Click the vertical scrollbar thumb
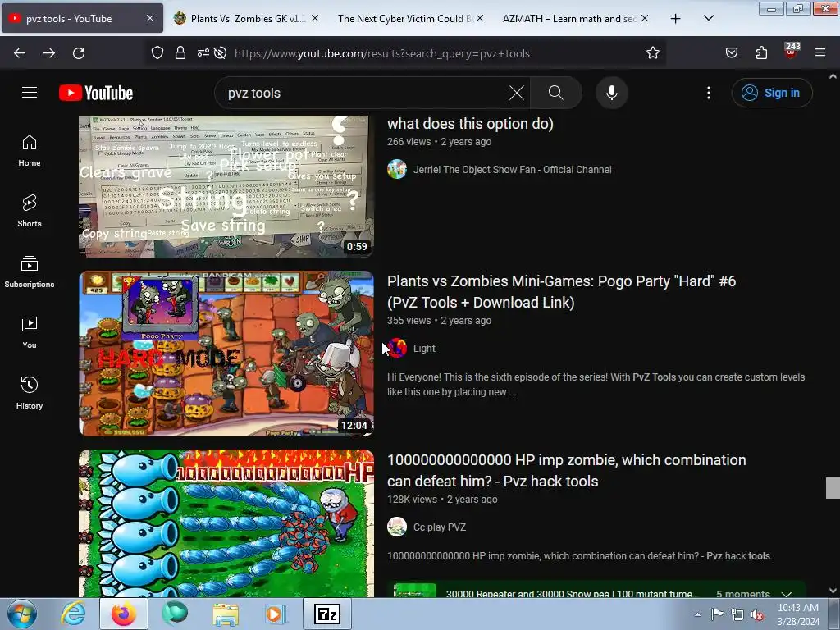Image resolution: width=840 pixels, height=630 pixels. (833, 488)
